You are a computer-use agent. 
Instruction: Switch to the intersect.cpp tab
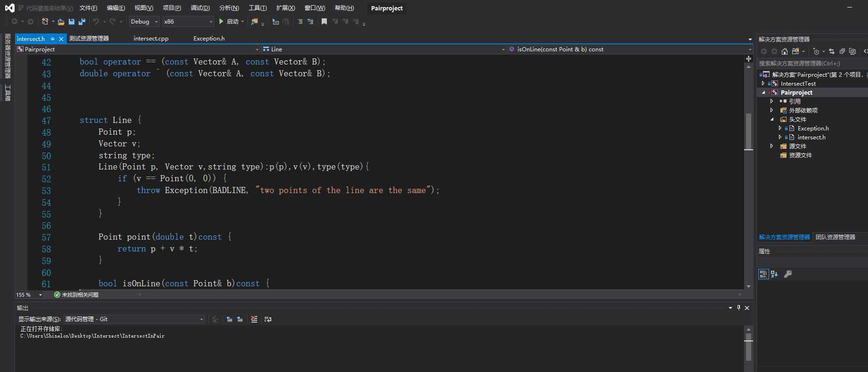click(151, 39)
